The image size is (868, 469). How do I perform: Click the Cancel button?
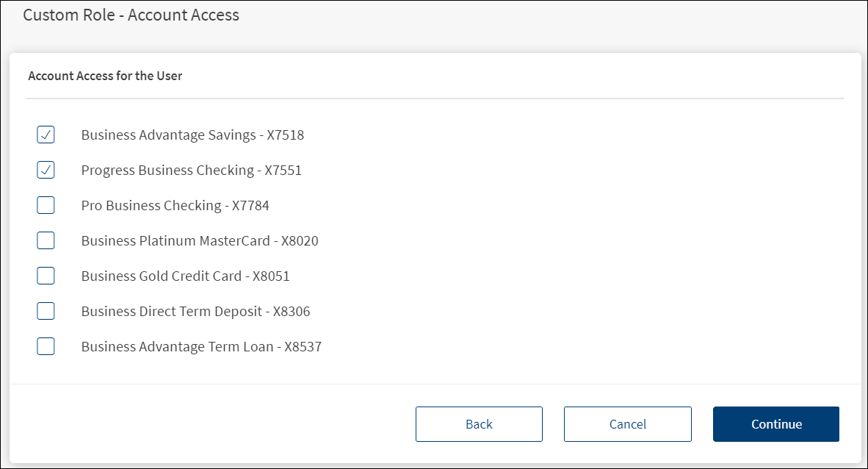tap(627, 424)
